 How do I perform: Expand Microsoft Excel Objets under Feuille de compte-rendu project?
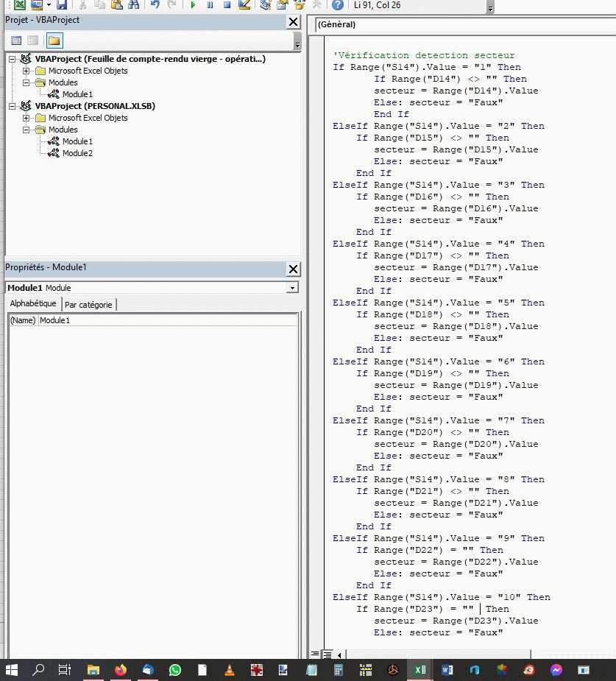coord(26,71)
